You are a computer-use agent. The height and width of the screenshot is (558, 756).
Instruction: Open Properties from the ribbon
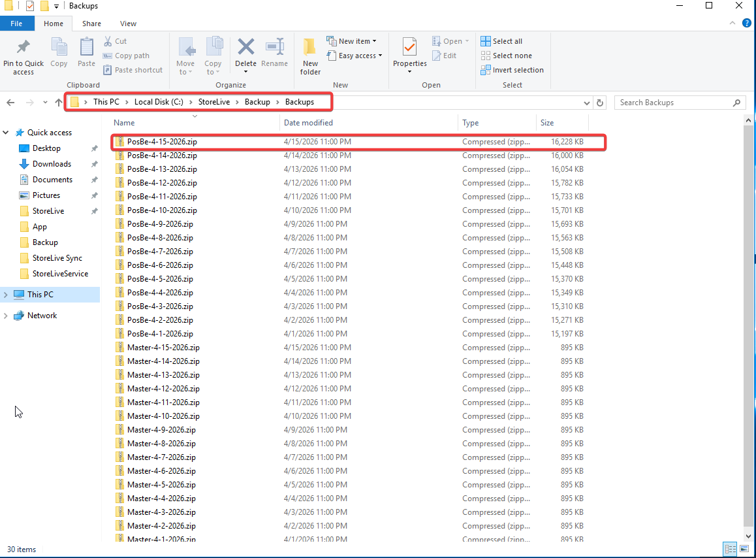[x=409, y=48]
